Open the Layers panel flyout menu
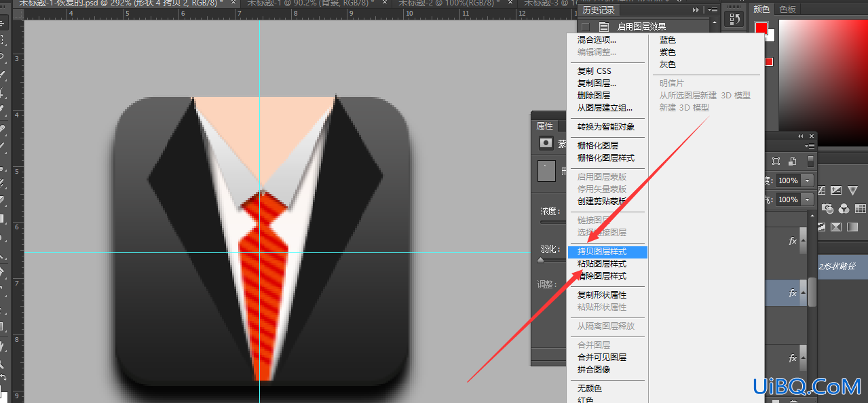868x403 pixels. (808, 147)
